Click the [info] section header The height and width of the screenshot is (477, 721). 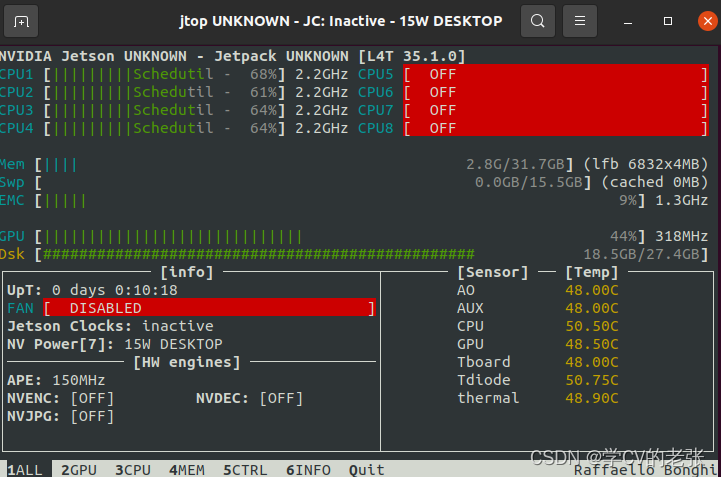(187, 272)
